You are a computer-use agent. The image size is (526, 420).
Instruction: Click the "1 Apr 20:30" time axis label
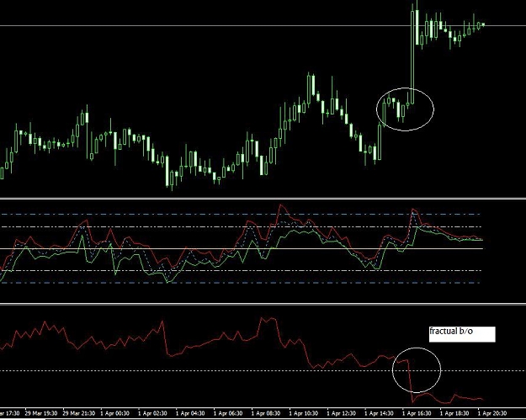[x=492, y=413]
